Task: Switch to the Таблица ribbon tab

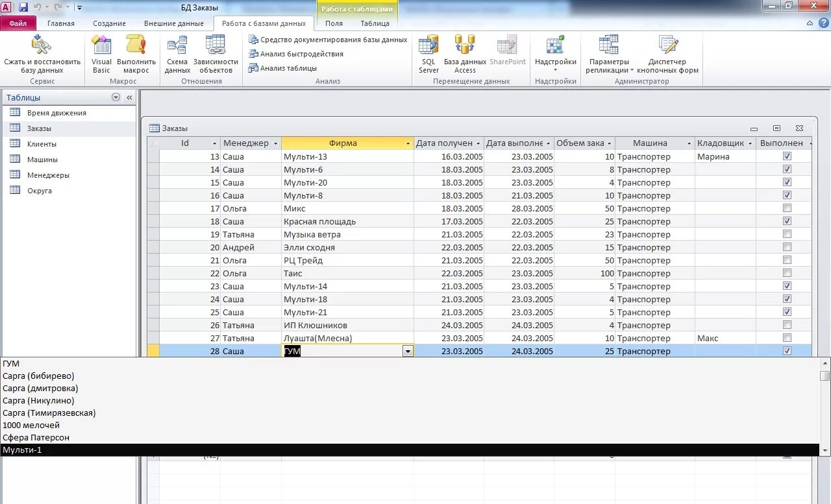Action: 375,23
